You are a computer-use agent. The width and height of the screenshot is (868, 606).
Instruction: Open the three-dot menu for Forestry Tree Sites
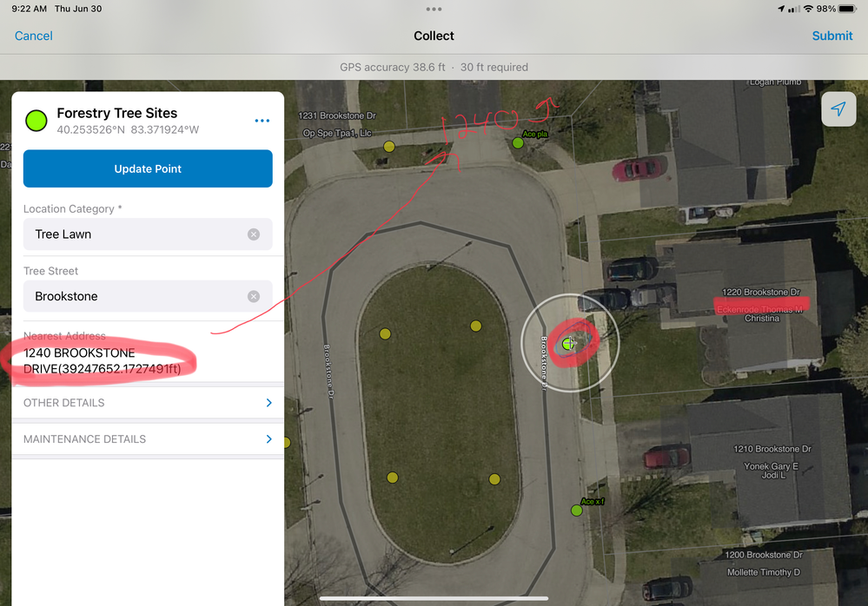[262, 121]
